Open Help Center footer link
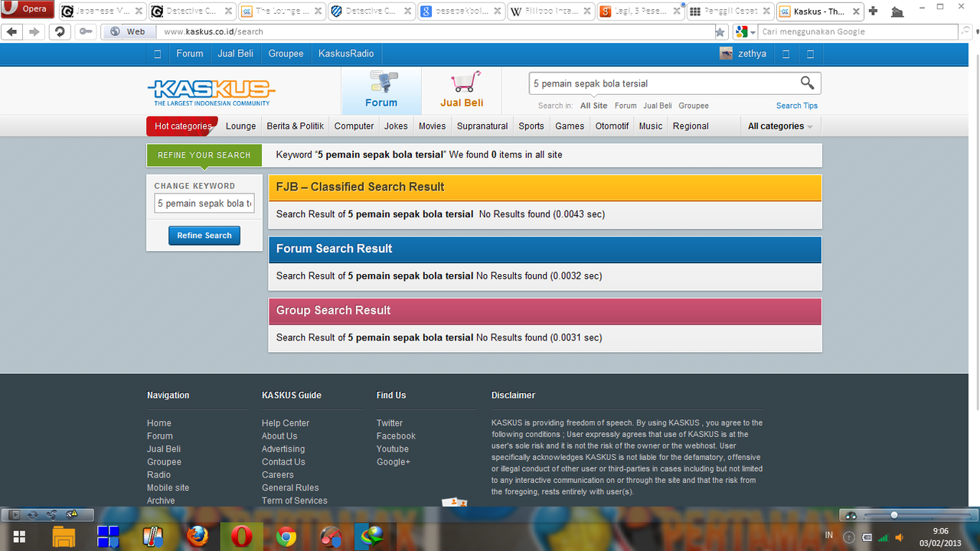980x551 pixels. [x=286, y=423]
